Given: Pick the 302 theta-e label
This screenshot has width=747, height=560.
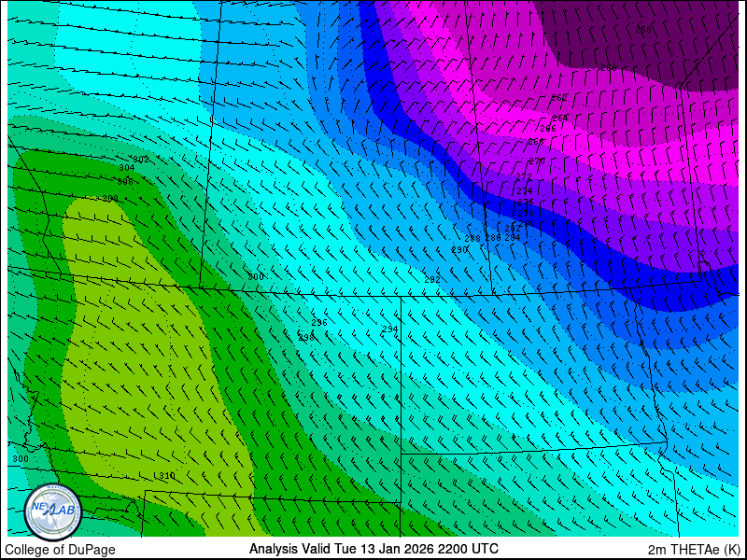Looking at the screenshot, I should point(141,160).
